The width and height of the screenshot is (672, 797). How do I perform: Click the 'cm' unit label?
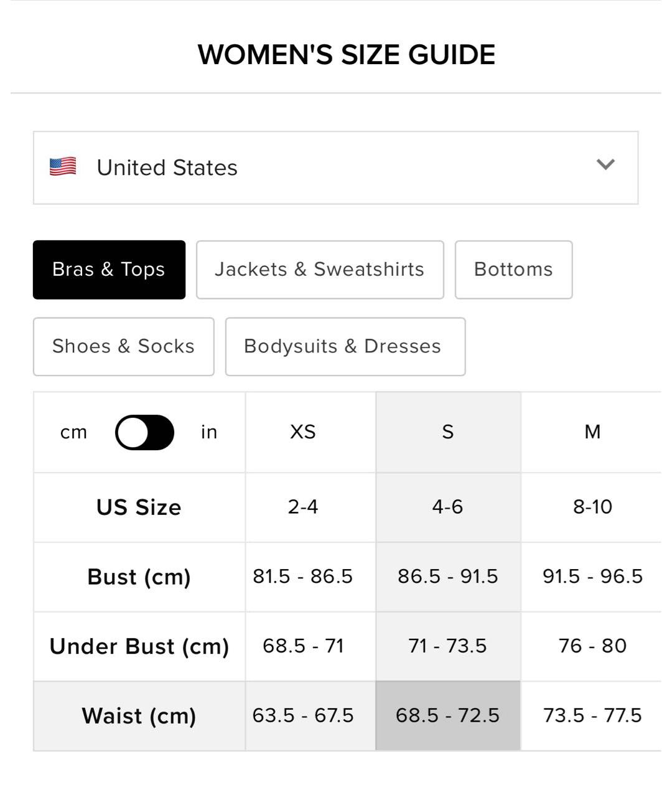tap(73, 432)
